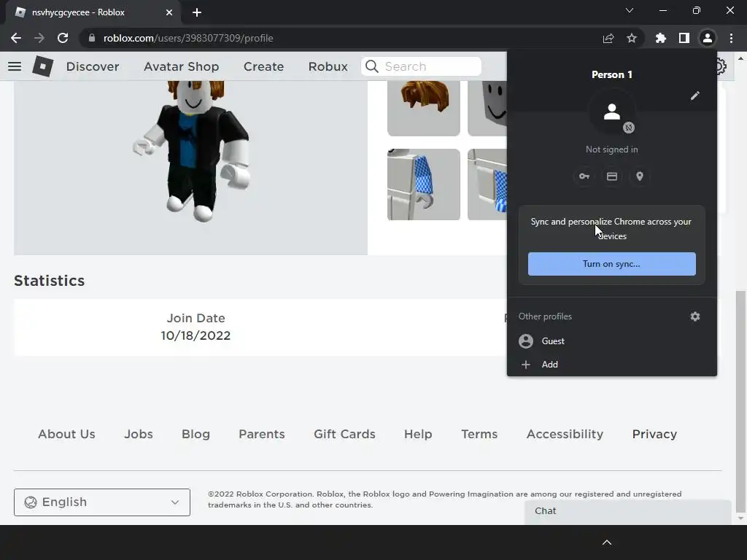Viewport: 747px width, 560px height.
Task: Click the Chrome profile avatar button
Action: [708, 38]
